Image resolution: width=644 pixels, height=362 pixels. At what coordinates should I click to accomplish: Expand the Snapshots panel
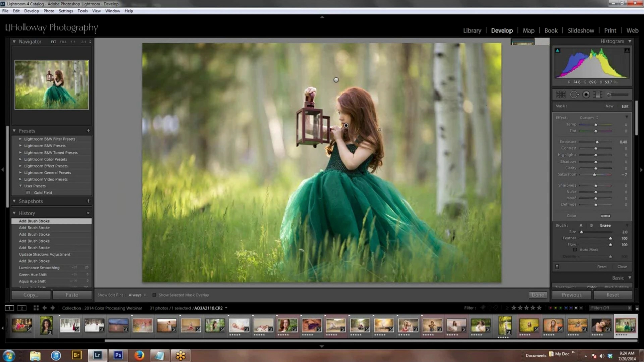[14, 201]
